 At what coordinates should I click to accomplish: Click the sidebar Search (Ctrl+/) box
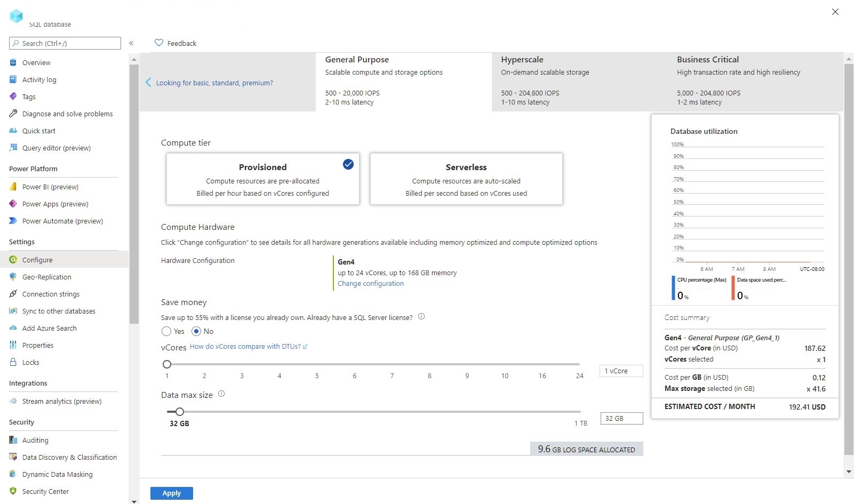pos(65,43)
